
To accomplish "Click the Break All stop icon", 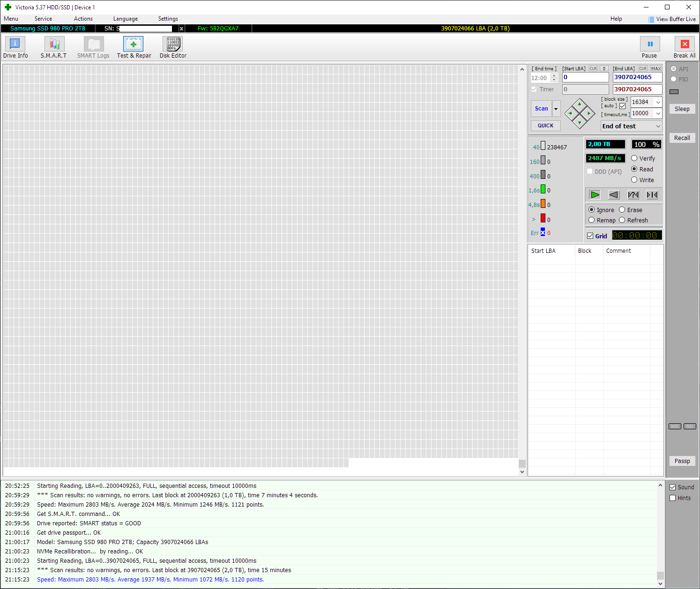I will (685, 44).
